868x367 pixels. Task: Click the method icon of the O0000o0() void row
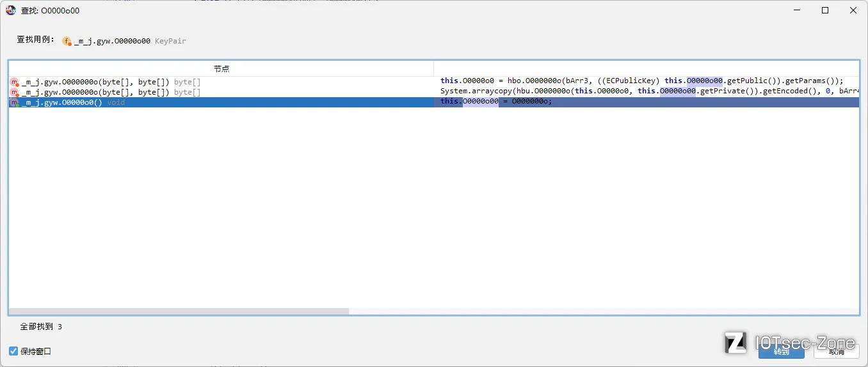[x=14, y=102]
